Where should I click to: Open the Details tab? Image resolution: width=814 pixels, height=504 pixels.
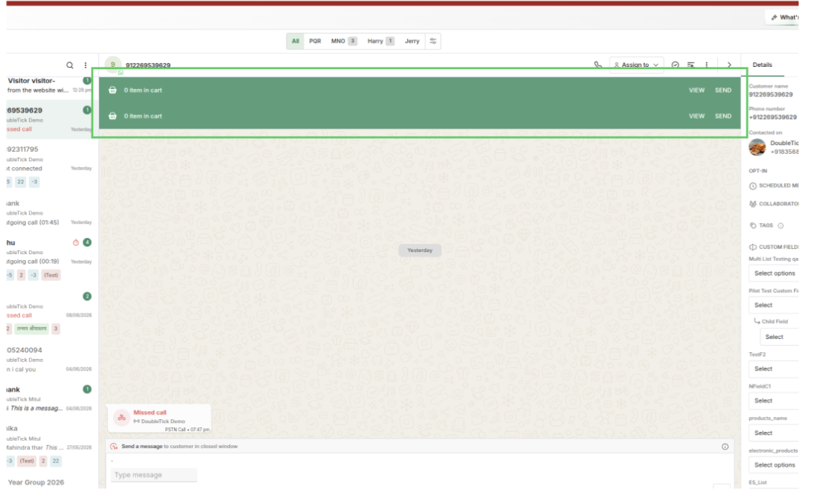762,65
